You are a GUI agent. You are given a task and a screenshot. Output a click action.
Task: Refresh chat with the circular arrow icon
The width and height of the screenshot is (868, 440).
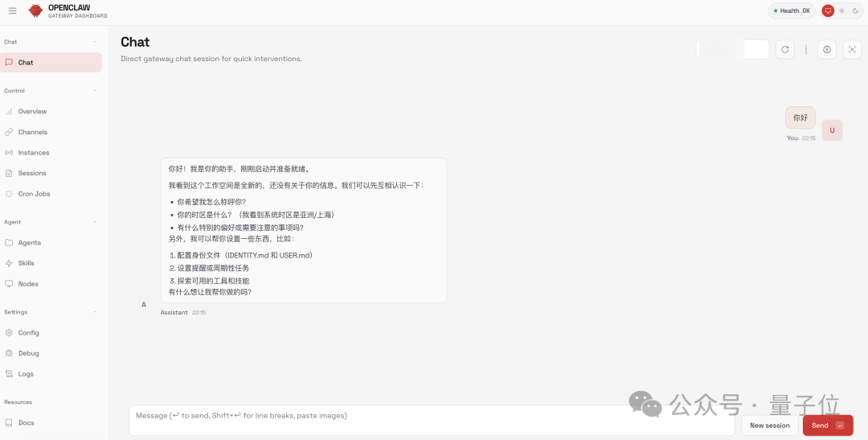click(x=785, y=49)
